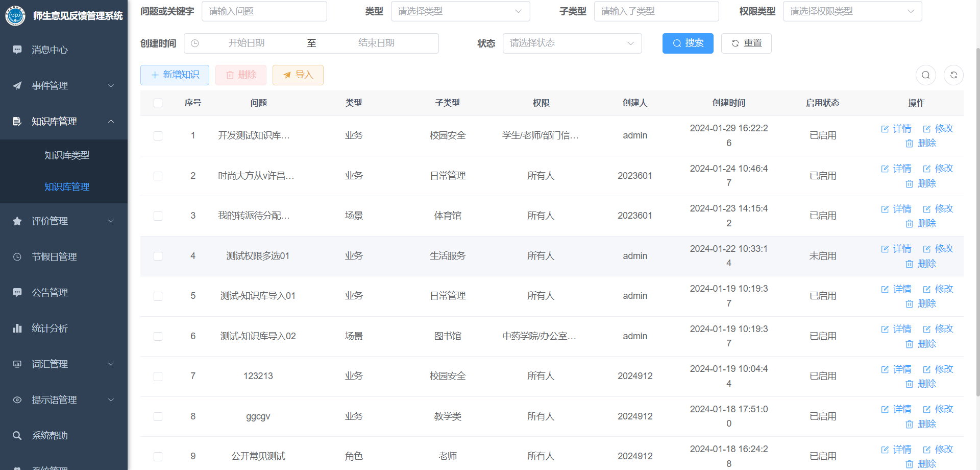
Task: Open 消息中心 menu item
Action: tap(64, 50)
